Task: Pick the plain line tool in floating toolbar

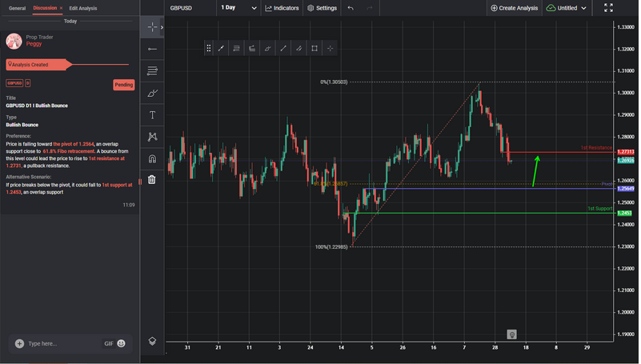Action: click(x=283, y=48)
